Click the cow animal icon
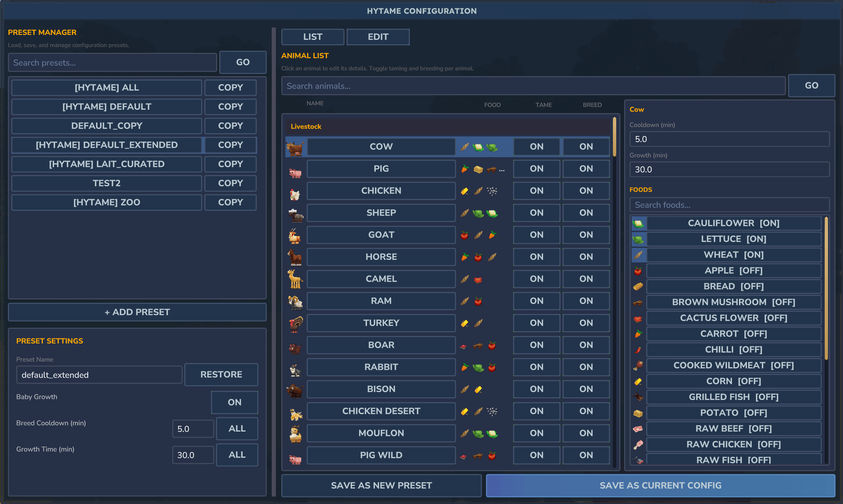843x504 pixels. point(295,147)
